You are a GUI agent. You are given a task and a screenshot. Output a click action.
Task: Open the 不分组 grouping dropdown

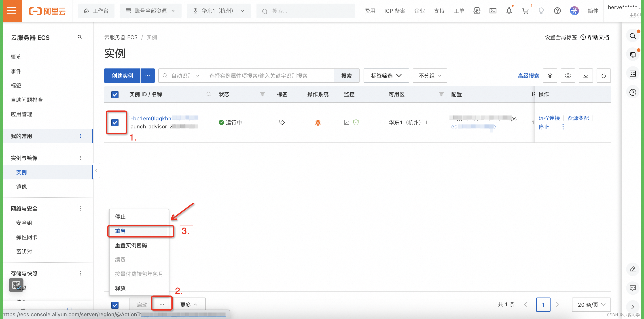430,76
